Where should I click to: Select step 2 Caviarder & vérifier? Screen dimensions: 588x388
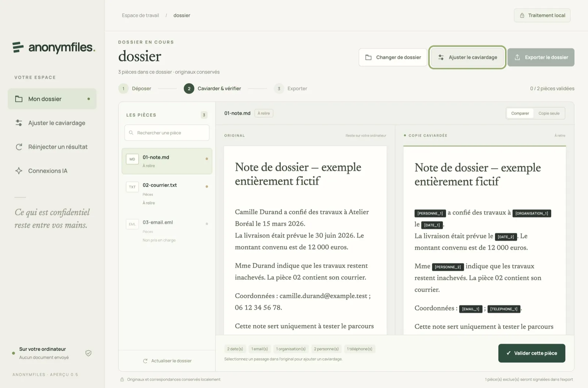pos(212,88)
